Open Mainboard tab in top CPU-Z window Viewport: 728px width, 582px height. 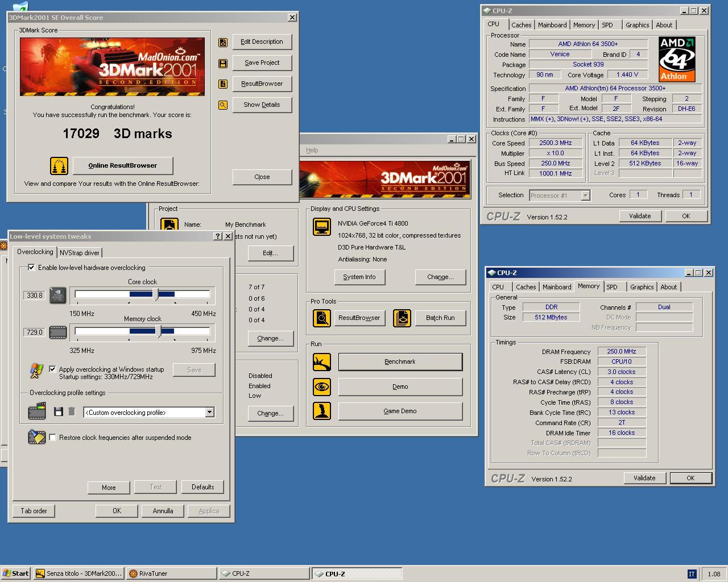click(x=552, y=25)
